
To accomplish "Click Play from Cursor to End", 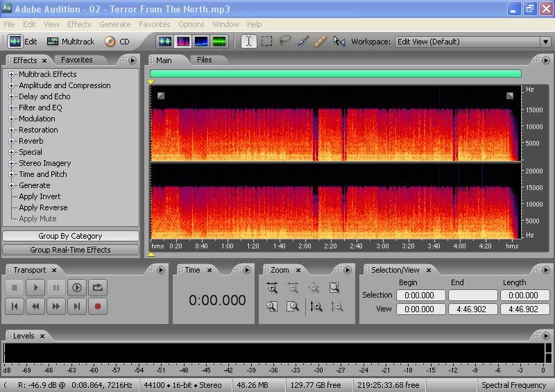I will (x=77, y=287).
